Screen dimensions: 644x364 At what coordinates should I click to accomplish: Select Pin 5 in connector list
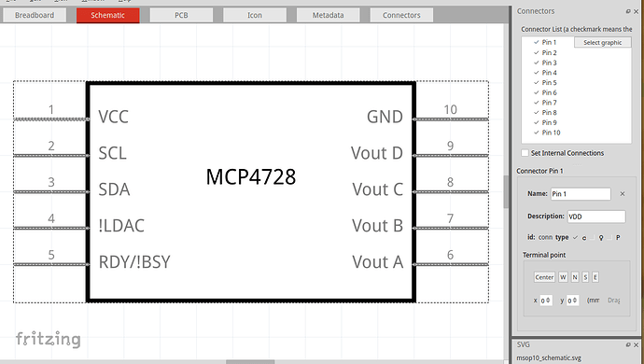pyautogui.click(x=549, y=82)
